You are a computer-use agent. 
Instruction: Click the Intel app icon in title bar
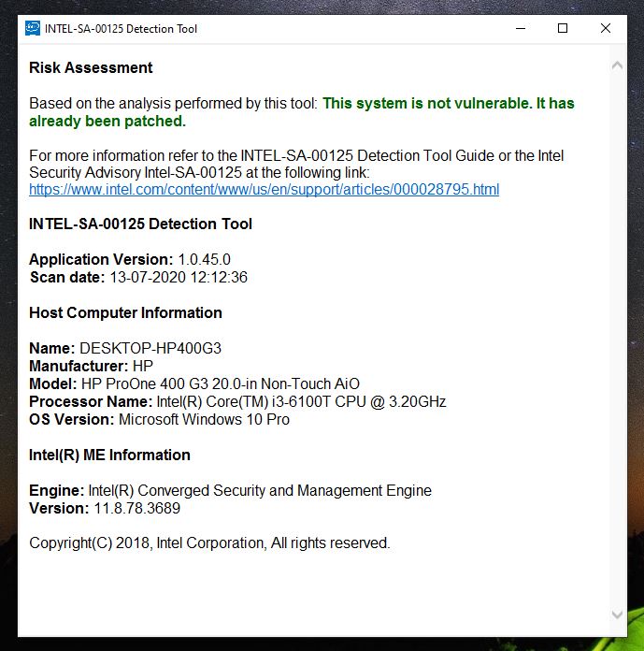(33, 29)
